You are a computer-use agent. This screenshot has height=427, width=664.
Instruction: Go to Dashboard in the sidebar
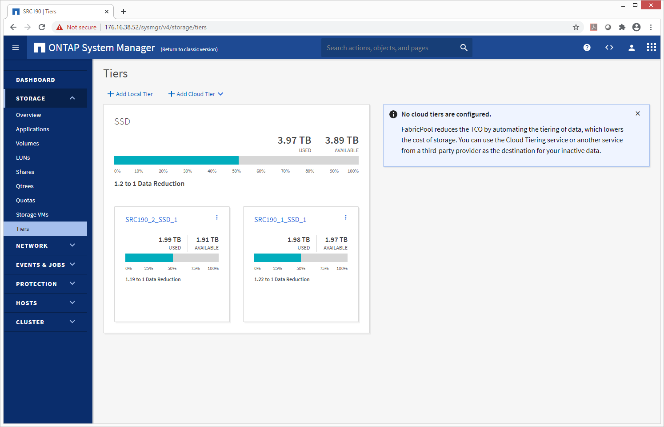point(35,79)
